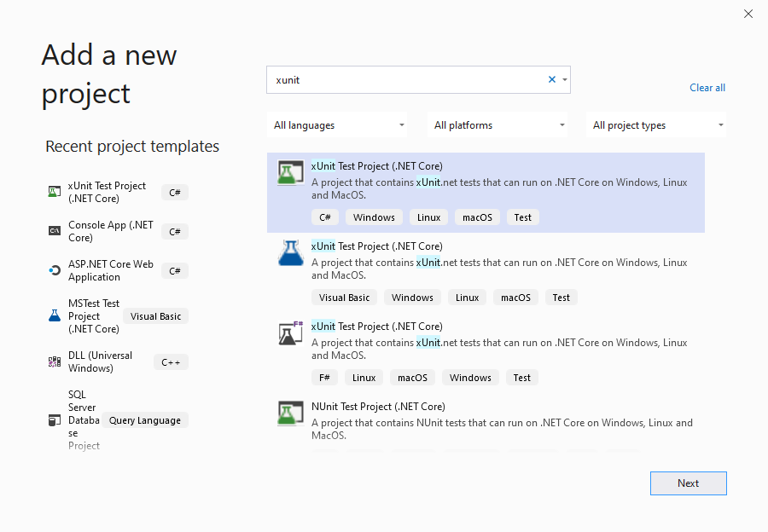The width and height of the screenshot is (768, 532).
Task: Open the All languages dropdown
Action: 337,125
